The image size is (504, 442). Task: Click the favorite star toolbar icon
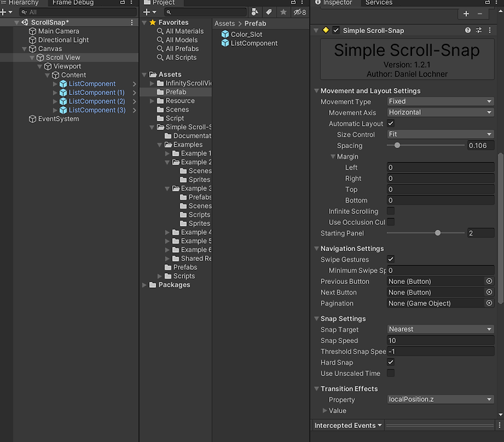click(x=283, y=12)
